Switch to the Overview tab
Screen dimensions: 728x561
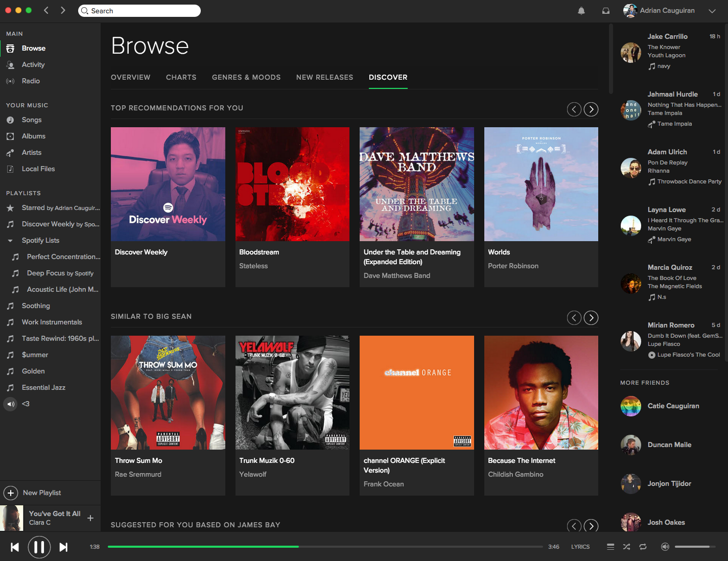[130, 77]
